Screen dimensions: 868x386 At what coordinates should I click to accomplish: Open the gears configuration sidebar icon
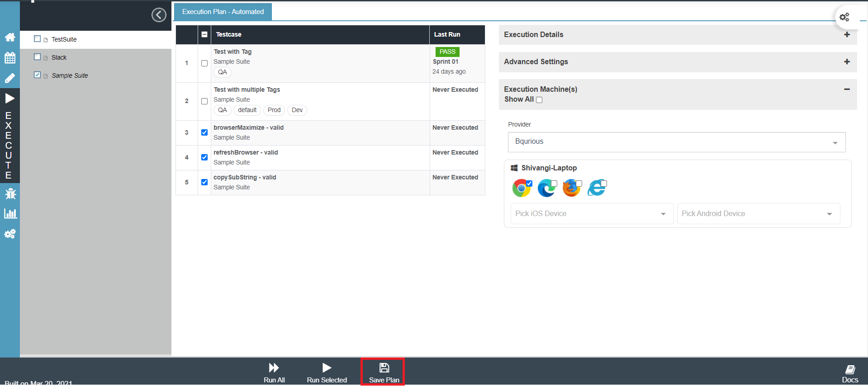click(x=10, y=234)
